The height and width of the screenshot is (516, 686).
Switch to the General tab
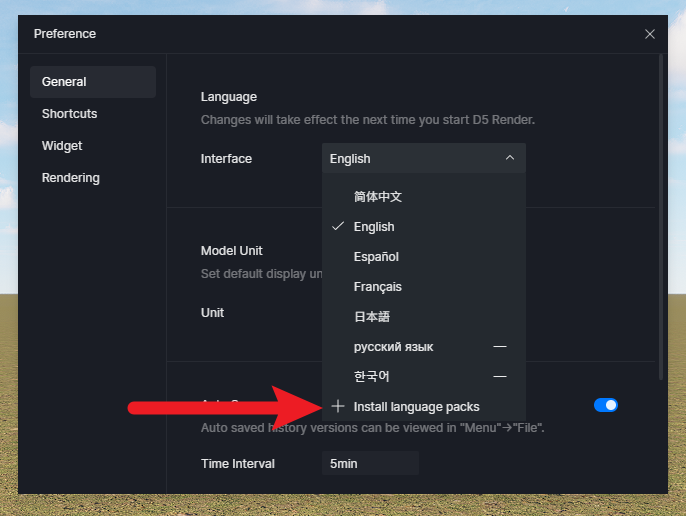pos(92,82)
